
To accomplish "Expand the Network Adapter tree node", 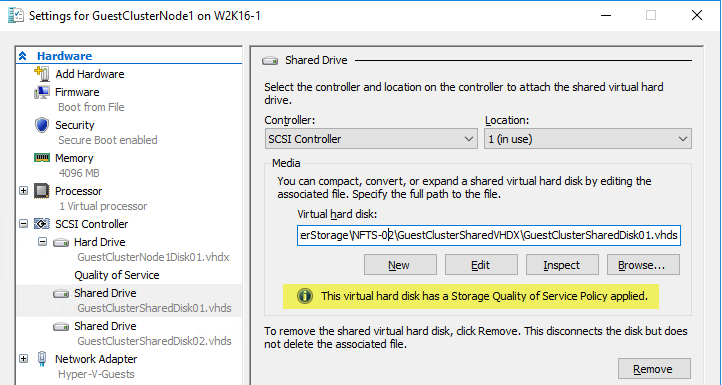I will (23, 359).
